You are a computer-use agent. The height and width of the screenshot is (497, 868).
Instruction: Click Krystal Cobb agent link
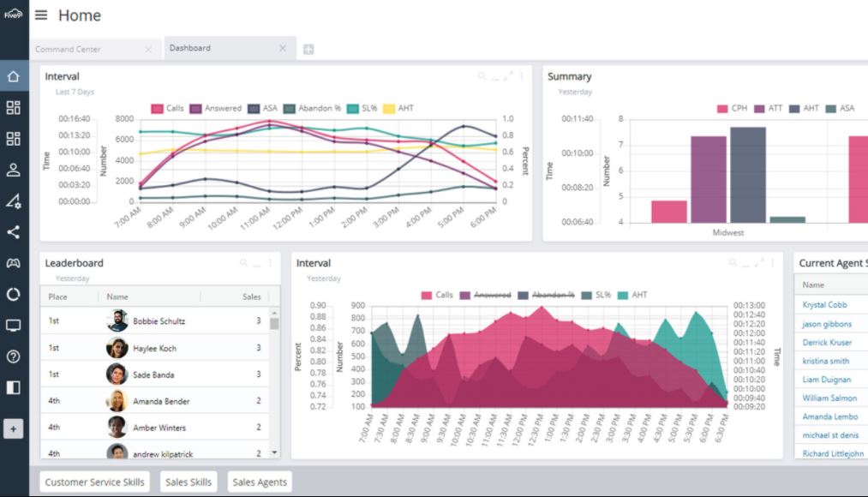(x=825, y=305)
